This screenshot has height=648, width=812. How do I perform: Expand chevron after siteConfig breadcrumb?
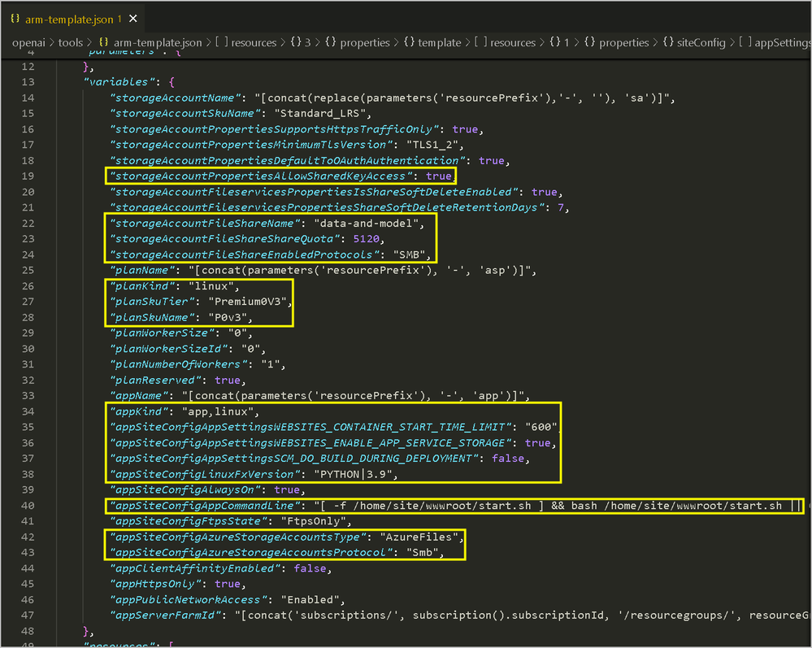(x=732, y=42)
